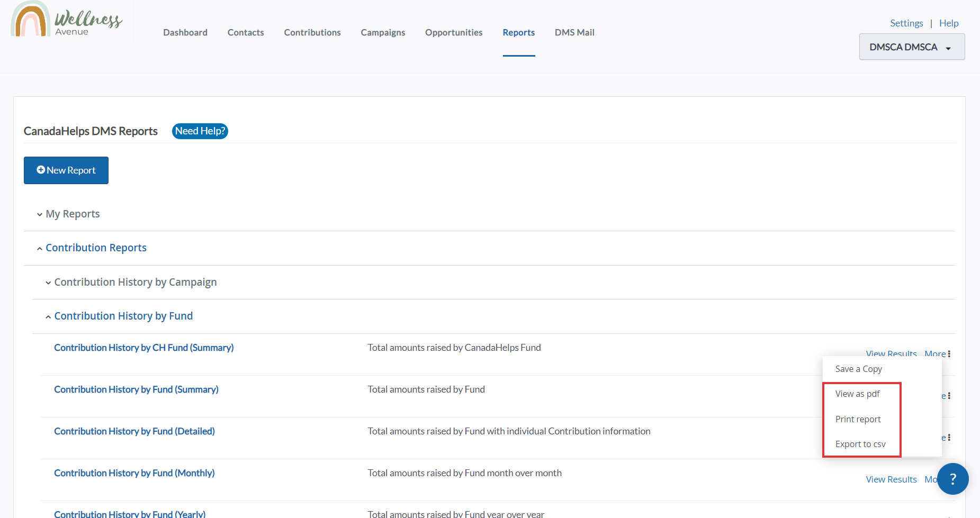Open the Settings link
This screenshot has height=518, width=980.
tap(906, 23)
